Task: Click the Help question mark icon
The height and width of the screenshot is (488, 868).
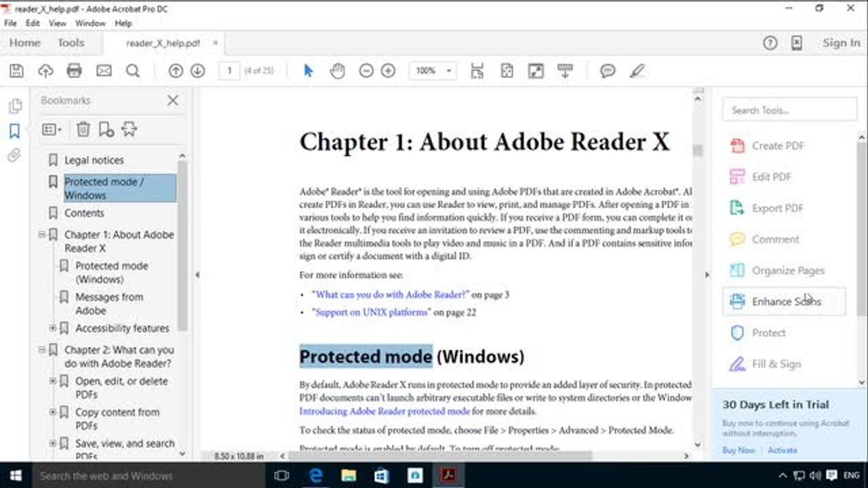Action: pos(770,43)
